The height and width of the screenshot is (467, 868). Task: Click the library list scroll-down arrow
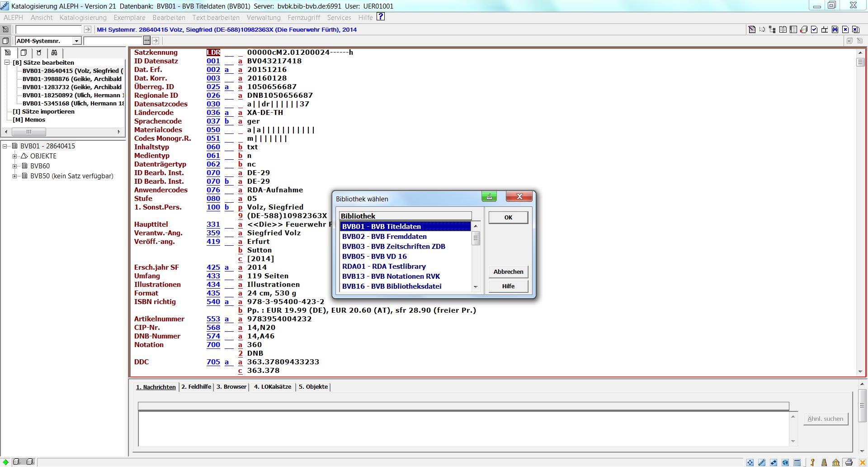click(476, 287)
